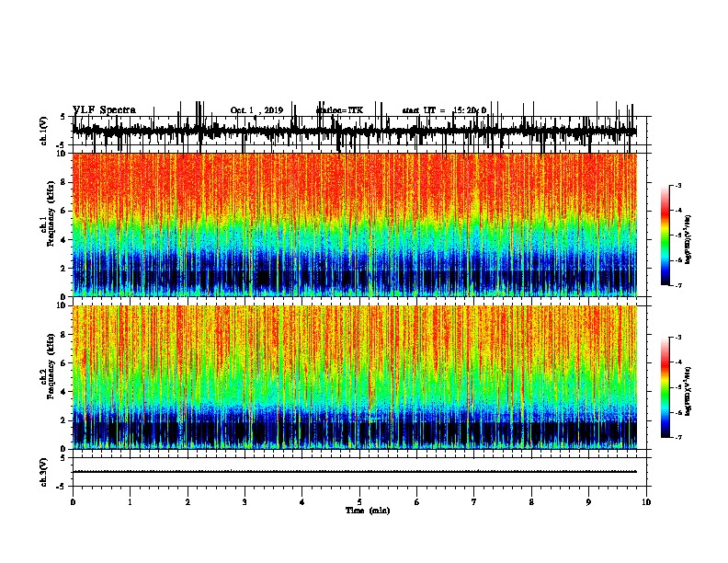Click the "4" kHz tick of ch.1 spectrogram

click(64, 240)
